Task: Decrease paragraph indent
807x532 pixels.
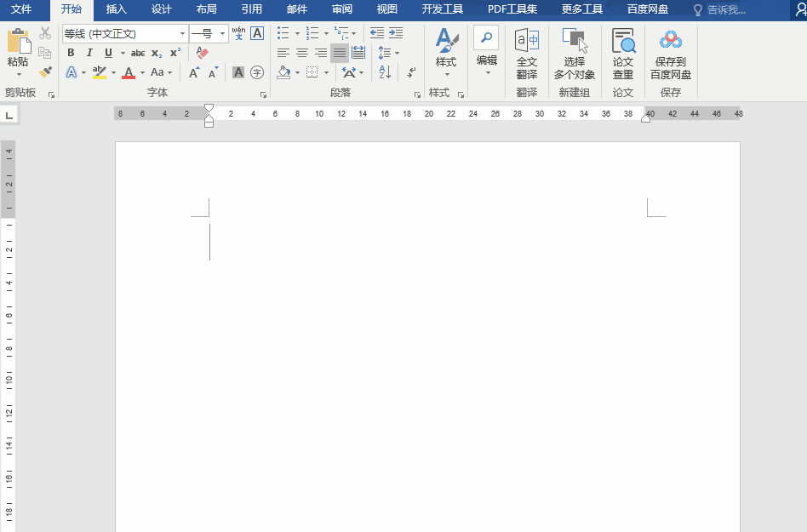Action: [377, 33]
